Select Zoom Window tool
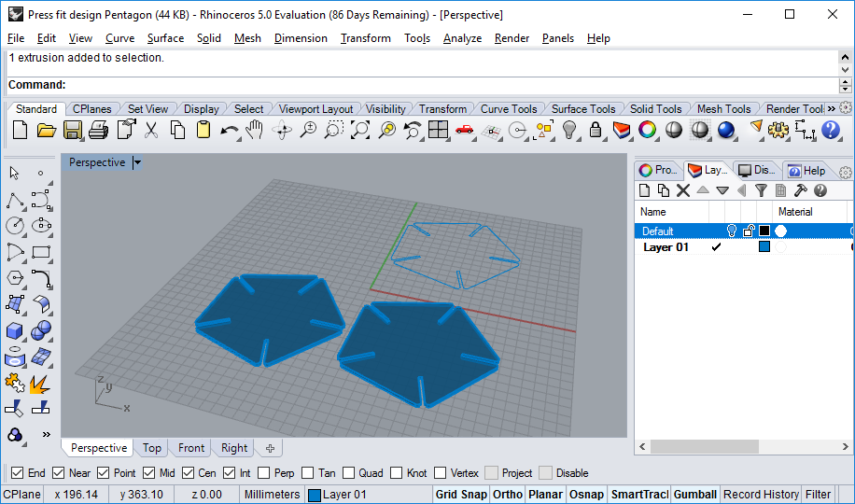This screenshot has width=855, height=504. [x=334, y=131]
